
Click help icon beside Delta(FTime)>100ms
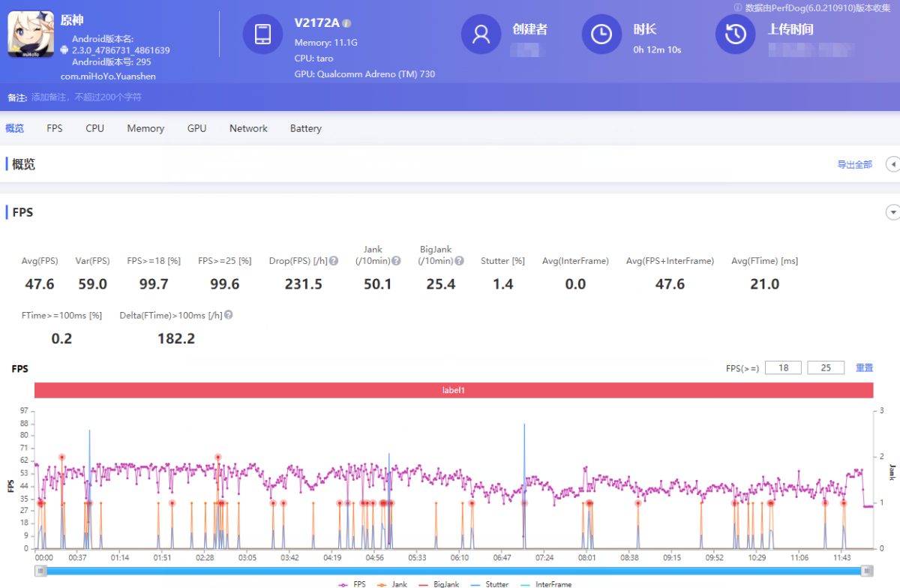click(228, 315)
